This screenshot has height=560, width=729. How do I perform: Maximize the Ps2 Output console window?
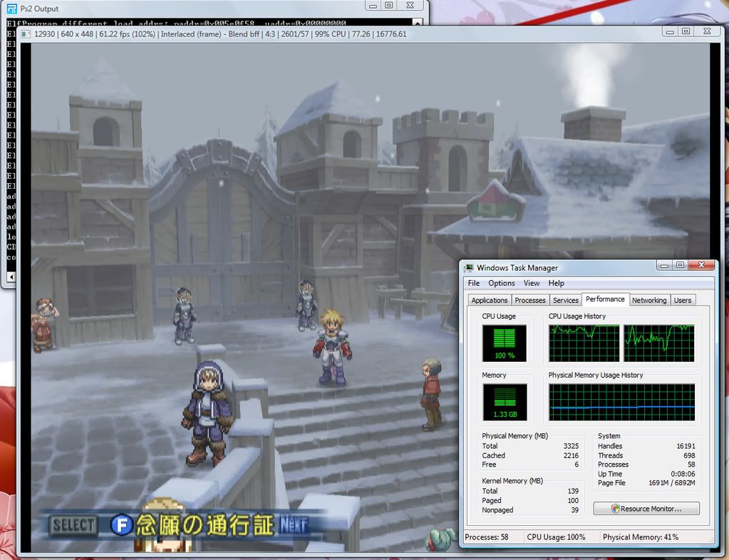pyautogui.click(x=388, y=6)
